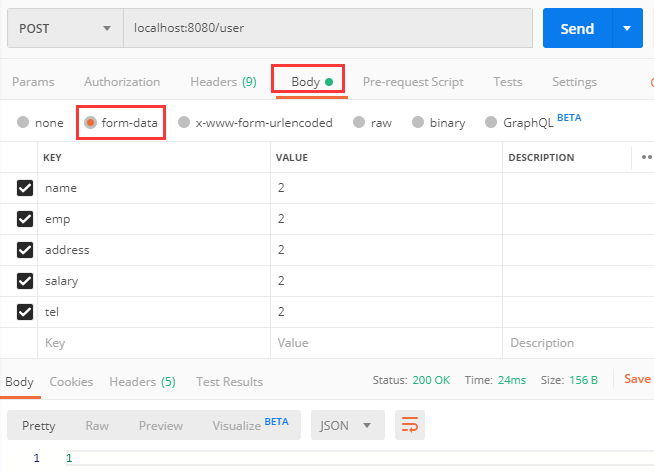The image size is (654, 474).
Task: Click the '200 OK' status text
Action: [x=431, y=380]
